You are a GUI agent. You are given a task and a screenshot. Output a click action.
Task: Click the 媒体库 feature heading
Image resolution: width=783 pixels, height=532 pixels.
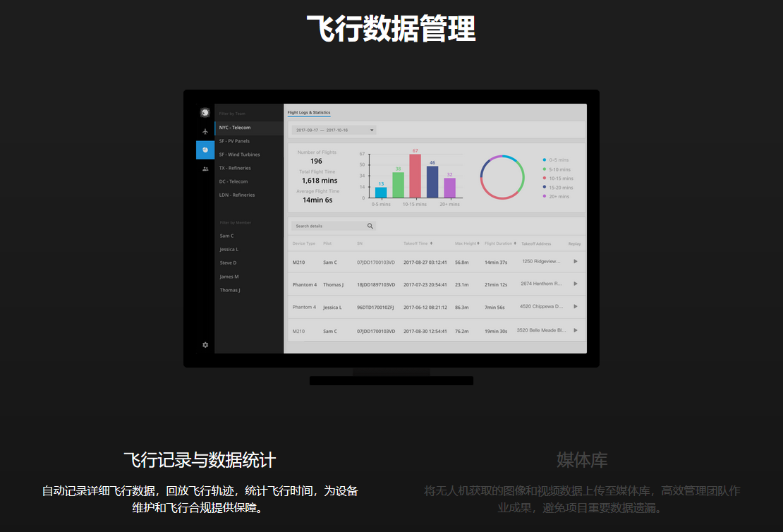[x=582, y=461]
